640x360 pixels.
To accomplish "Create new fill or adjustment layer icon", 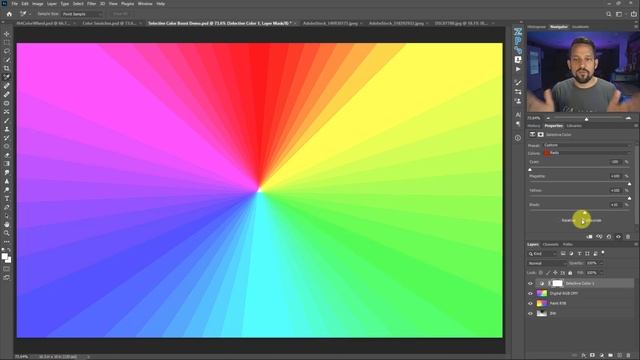I will click(x=602, y=356).
